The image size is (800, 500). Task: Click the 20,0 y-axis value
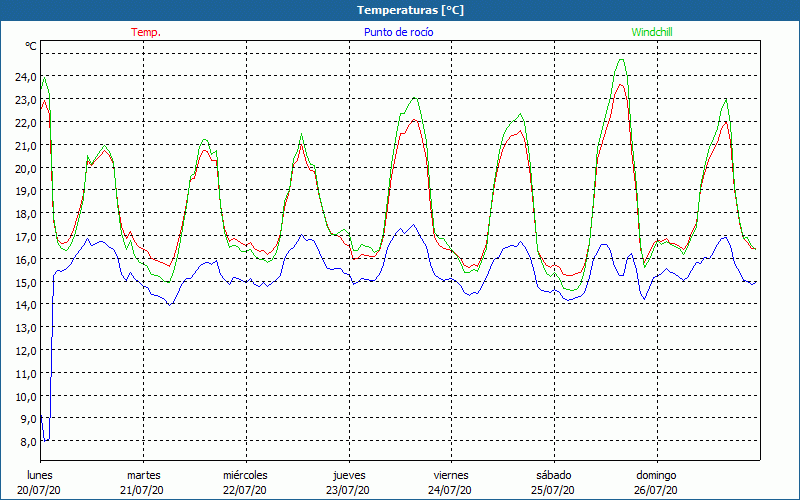tap(26, 168)
